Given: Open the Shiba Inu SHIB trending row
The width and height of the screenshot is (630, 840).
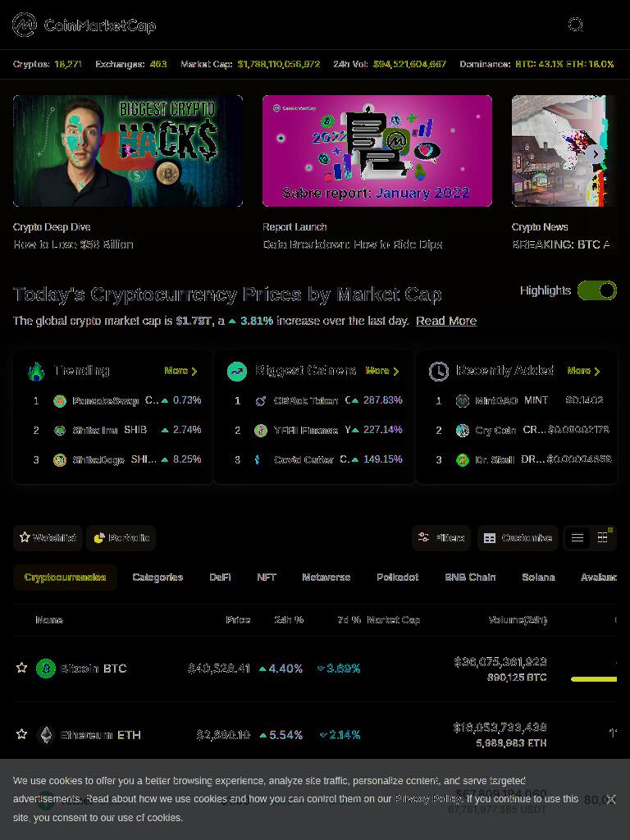Looking at the screenshot, I should (x=113, y=430).
